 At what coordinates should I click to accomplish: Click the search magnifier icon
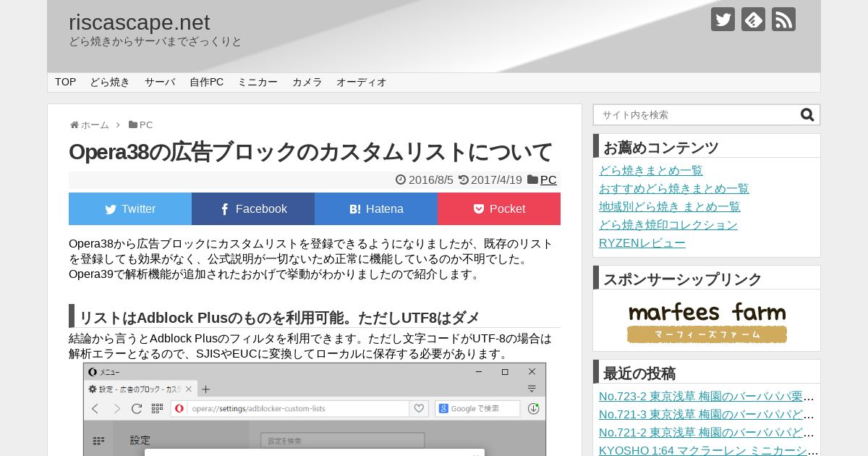click(807, 114)
